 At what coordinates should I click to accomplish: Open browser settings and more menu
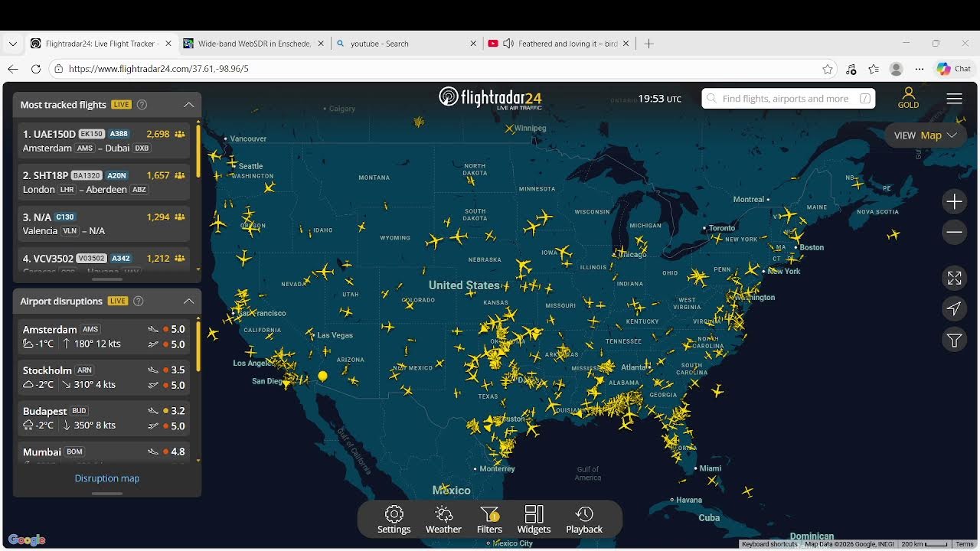click(920, 69)
